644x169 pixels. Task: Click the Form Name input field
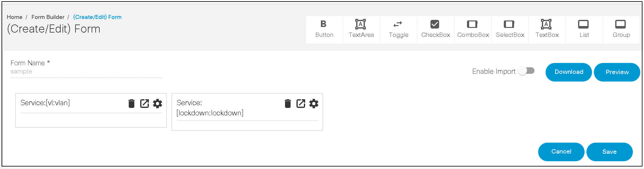86,72
